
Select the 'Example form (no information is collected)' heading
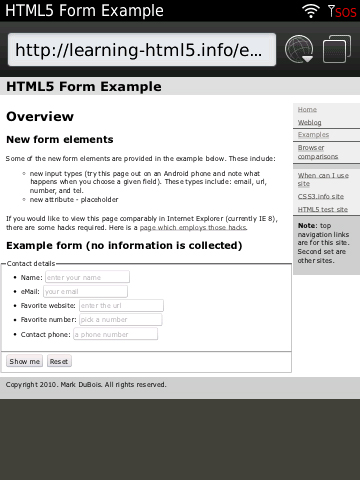pyautogui.click(x=124, y=245)
